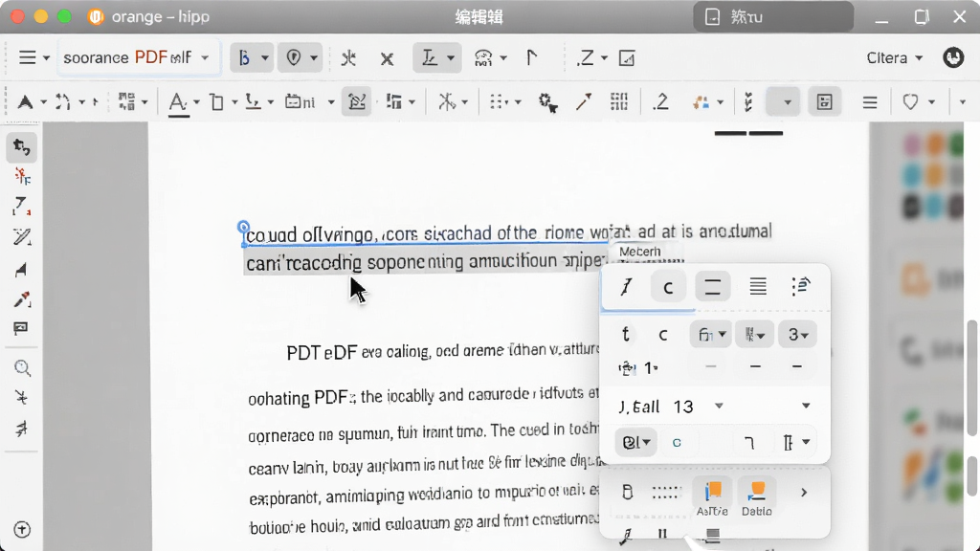The width and height of the screenshot is (980, 551).
Task: Open the dropdown arrow at the font row's far end
Action: (x=806, y=406)
